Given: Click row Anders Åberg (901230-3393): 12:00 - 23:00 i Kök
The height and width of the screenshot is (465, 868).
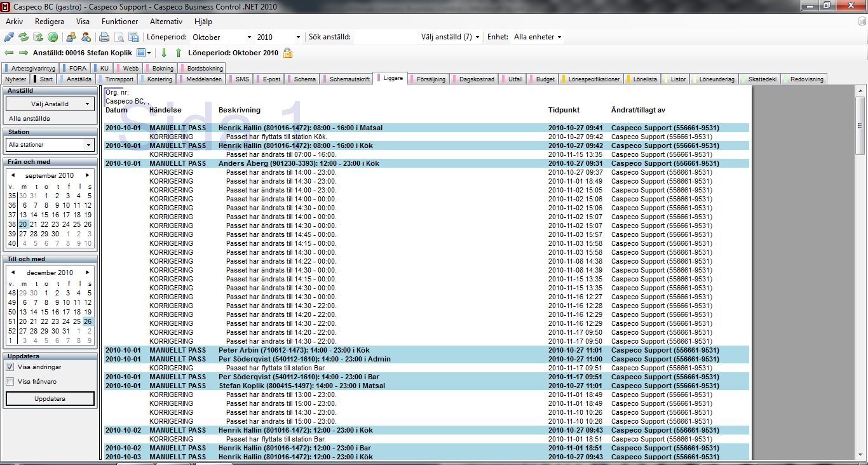Looking at the screenshot, I should tap(426, 163).
